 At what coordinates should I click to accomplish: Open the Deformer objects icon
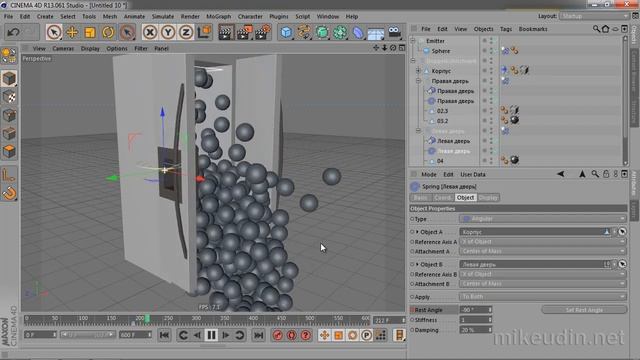click(358, 32)
